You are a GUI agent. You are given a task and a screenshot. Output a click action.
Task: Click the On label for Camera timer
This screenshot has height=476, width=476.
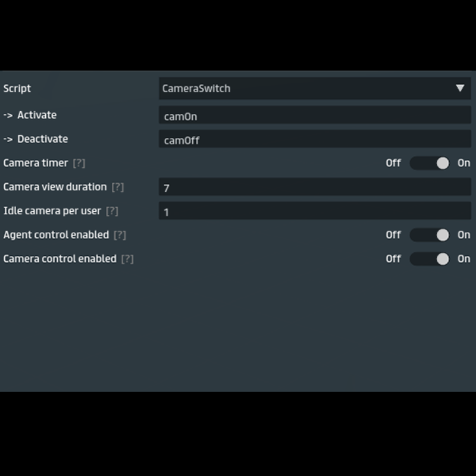point(464,163)
